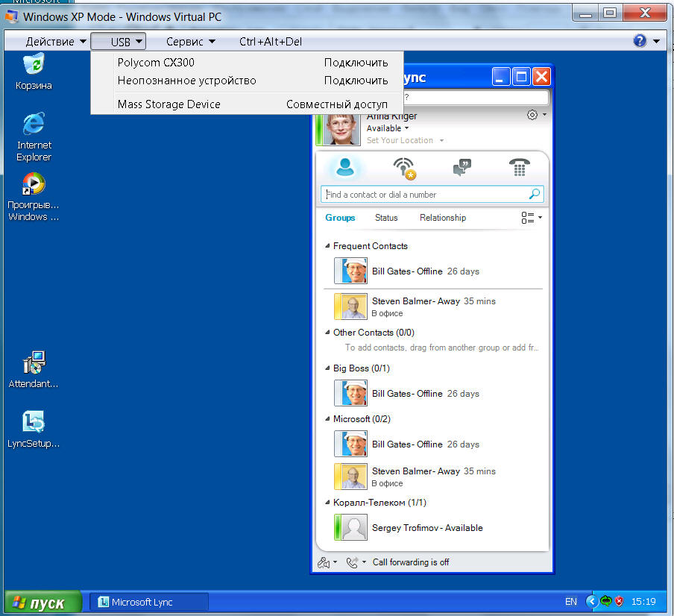Collapse the Other Contacts (0/0) group

click(327, 333)
